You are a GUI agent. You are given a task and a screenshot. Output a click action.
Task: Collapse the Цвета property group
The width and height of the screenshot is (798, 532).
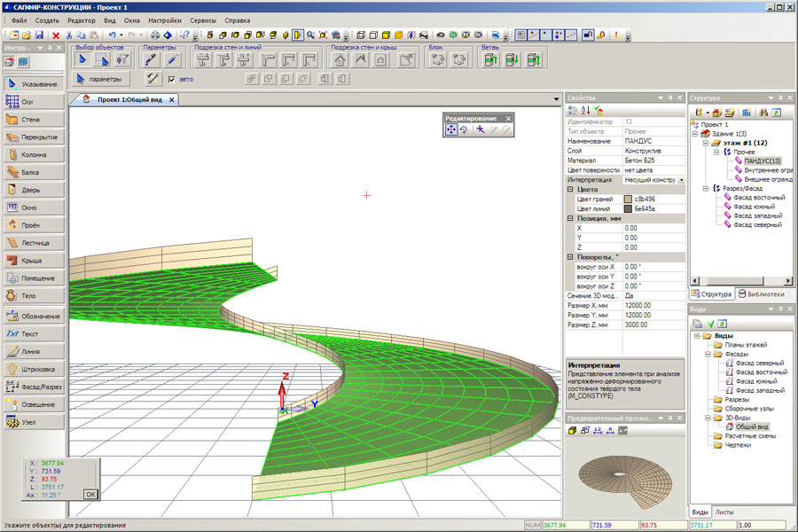tap(570, 189)
